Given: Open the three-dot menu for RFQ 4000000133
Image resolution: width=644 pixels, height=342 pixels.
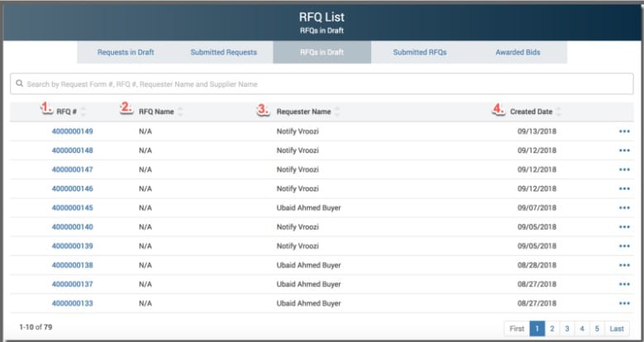Looking at the screenshot, I should (x=623, y=304).
